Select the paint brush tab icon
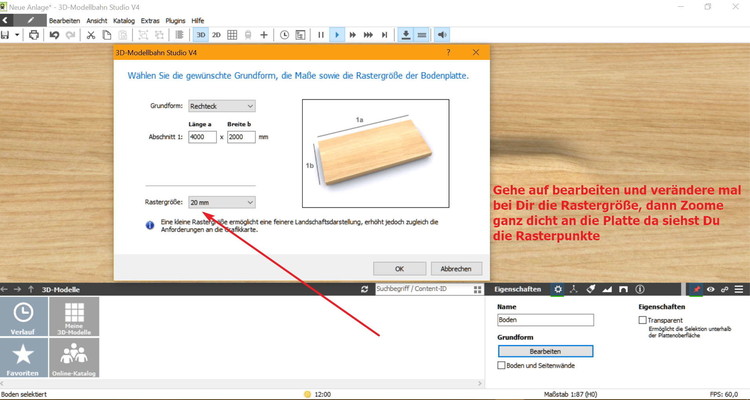 click(591, 289)
